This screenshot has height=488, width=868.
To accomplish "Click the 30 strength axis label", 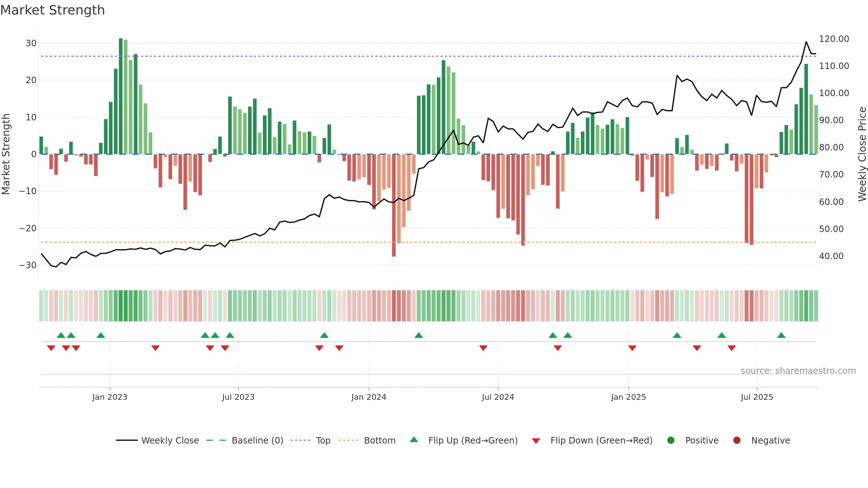I will pyautogui.click(x=31, y=43).
